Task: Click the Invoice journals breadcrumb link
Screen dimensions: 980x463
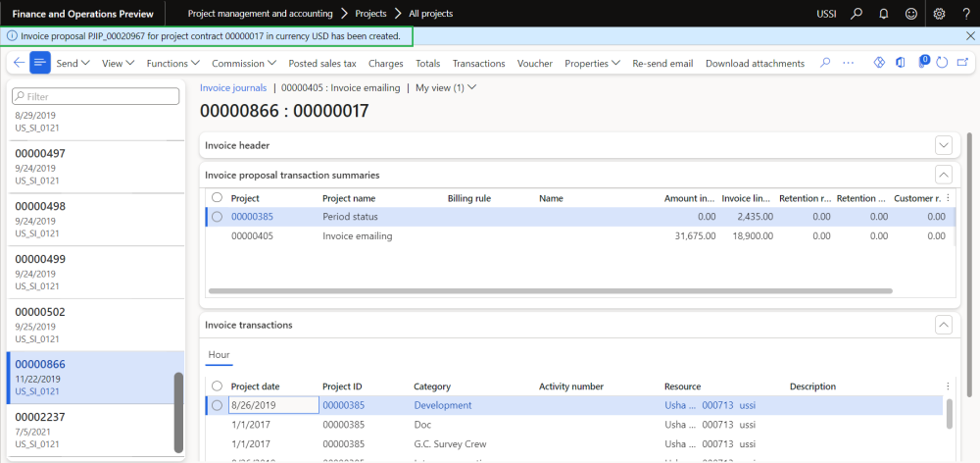Action: coord(233,87)
